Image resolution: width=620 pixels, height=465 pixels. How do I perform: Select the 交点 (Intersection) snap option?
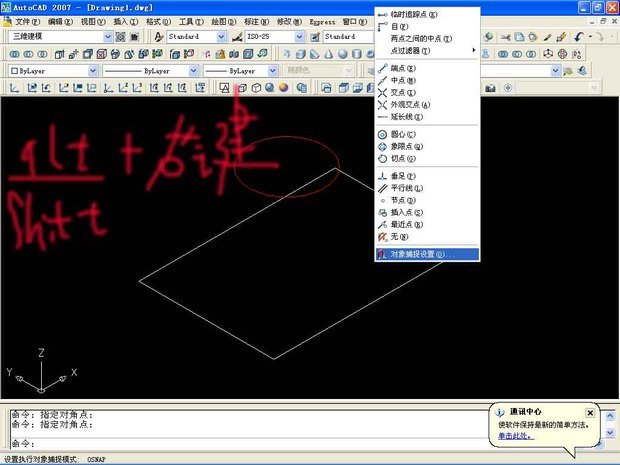(x=404, y=92)
